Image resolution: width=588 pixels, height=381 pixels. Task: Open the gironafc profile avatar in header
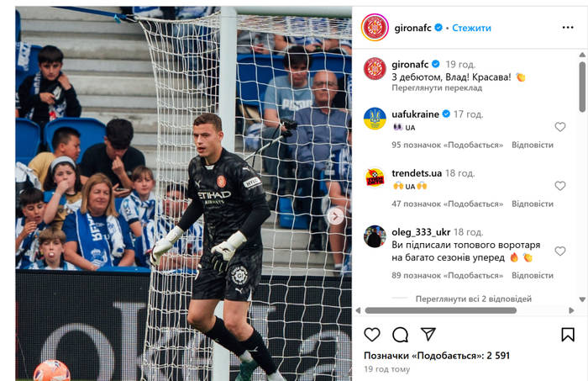tap(375, 28)
